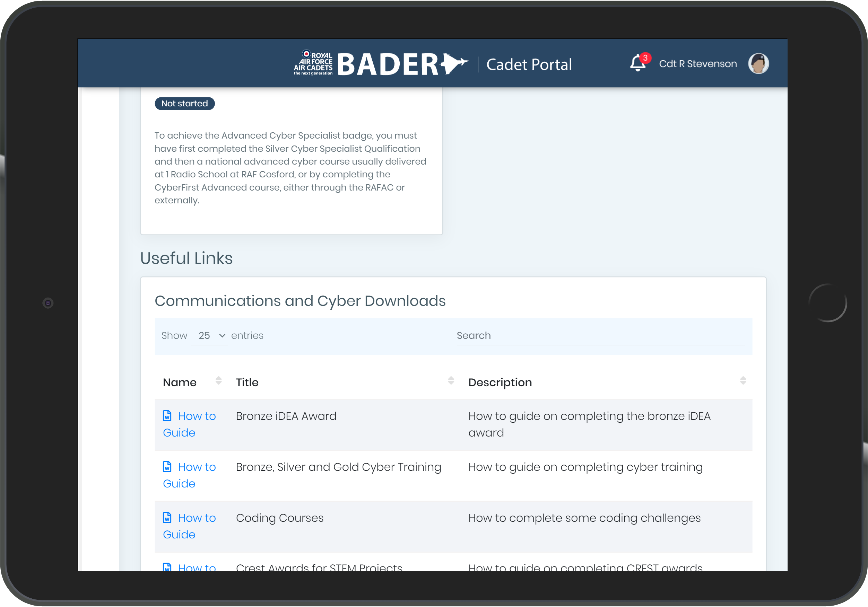Select the Coding Courses title cell
The width and height of the screenshot is (868, 607).
(x=280, y=518)
